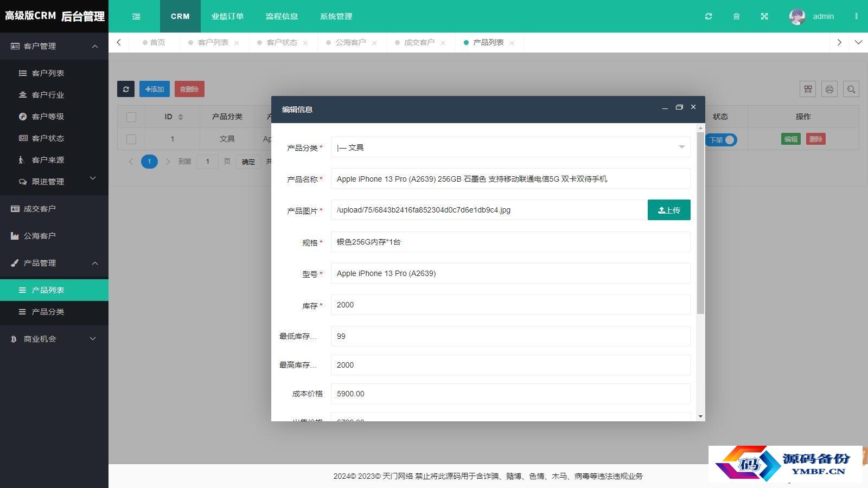Close the 客户列表 tab
Viewport: 868px width, 488px height.
(x=237, y=43)
